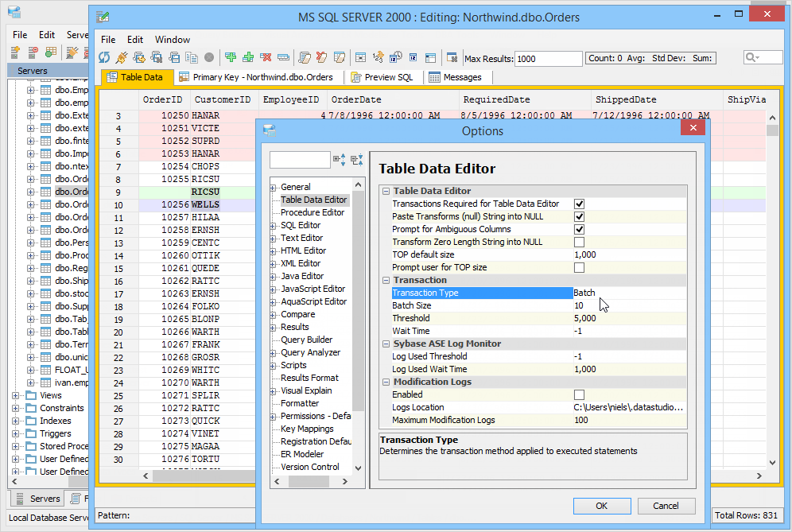Click the second green plus add row icon
The width and height of the screenshot is (792, 532).
click(248, 57)
